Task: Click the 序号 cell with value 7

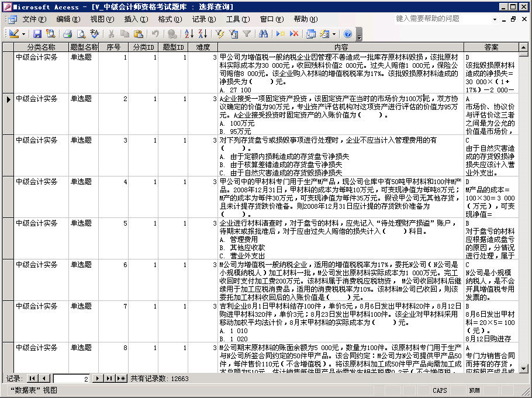Action: click(x=113, y=321)
